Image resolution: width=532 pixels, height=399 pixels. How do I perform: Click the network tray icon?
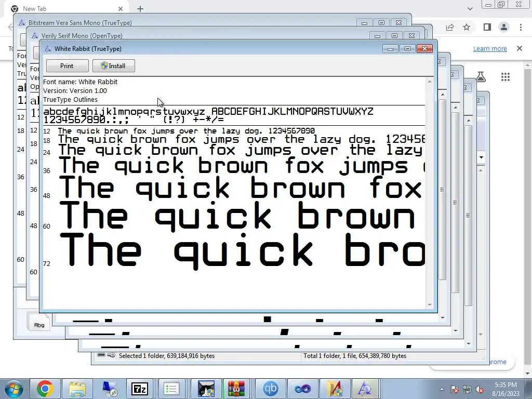point(467,389)
